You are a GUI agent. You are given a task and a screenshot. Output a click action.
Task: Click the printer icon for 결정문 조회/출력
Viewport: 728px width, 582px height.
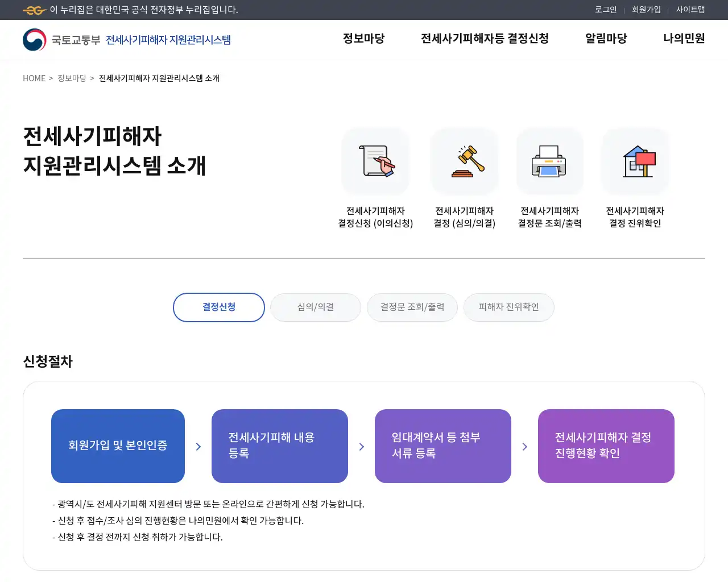(x=550, y=161)
